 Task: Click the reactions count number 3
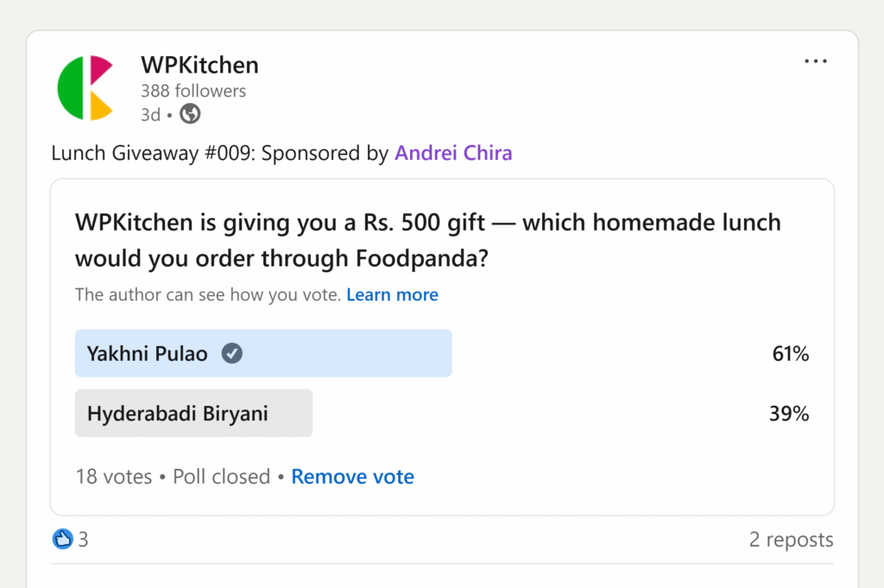pyautogui.click(x=84, y=540)
